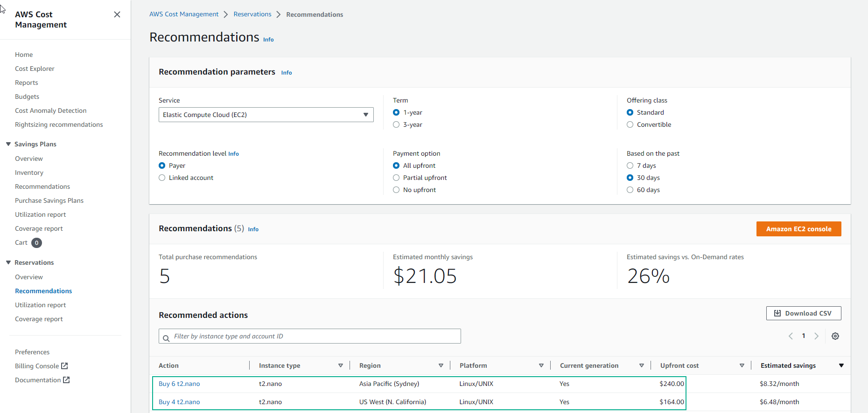Close the AWS Cost Management sidebar
Viewport: 868px width, 413px height.
coord(117,14)
